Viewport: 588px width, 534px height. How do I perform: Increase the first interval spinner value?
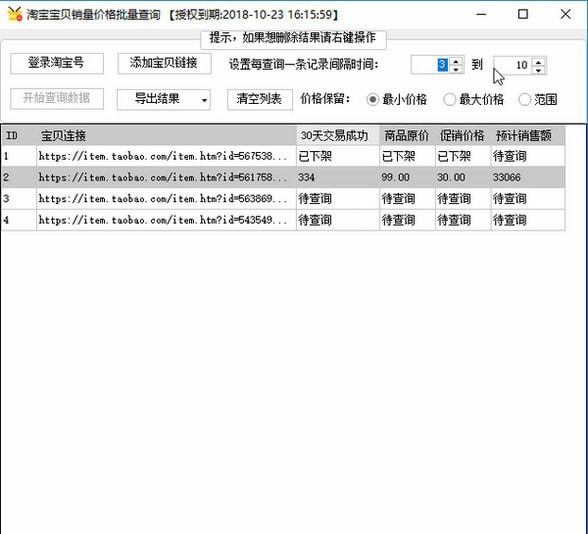coord(456,62)
